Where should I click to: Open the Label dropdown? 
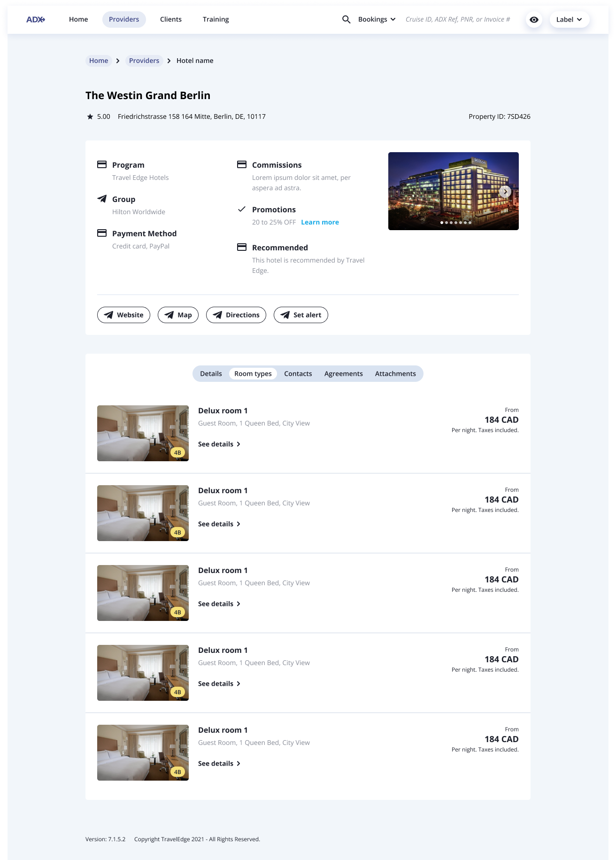(570, 20)
